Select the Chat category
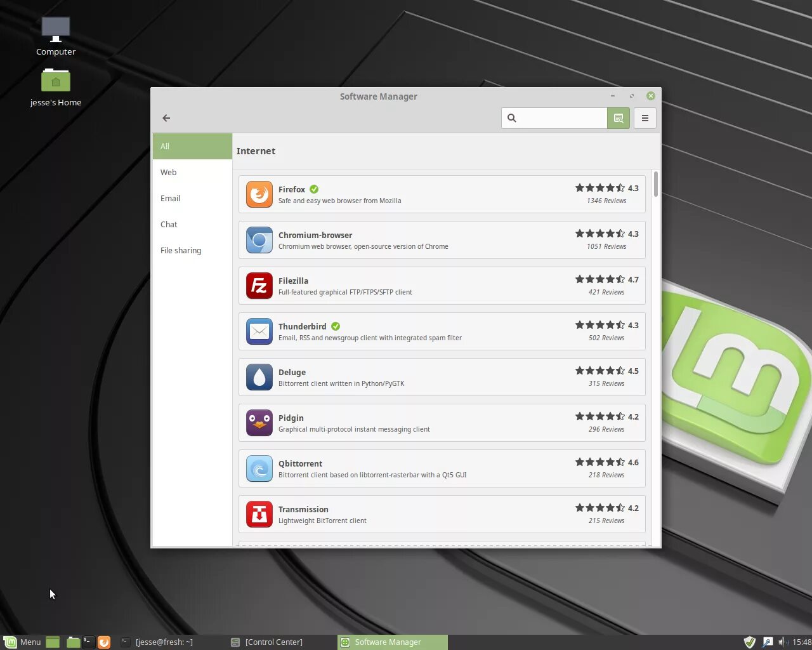This screenshot has width=812, height=650. click(x=192, y=224)
